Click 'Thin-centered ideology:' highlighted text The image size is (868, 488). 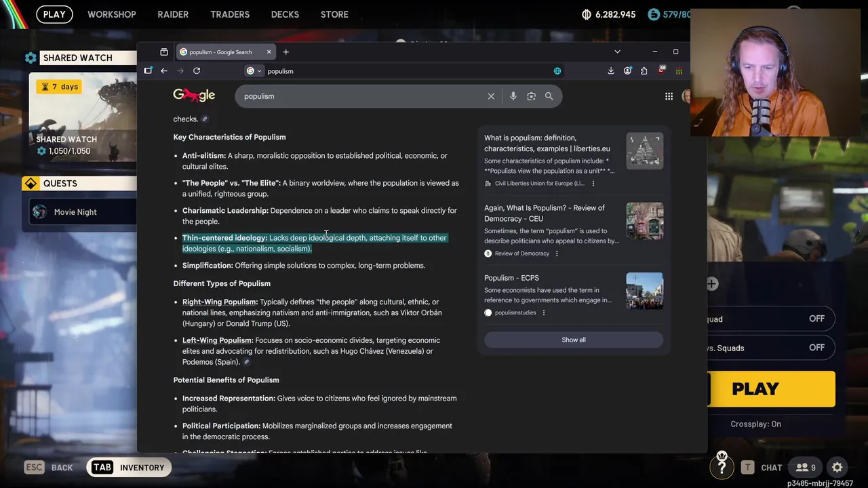pos(224,238)
